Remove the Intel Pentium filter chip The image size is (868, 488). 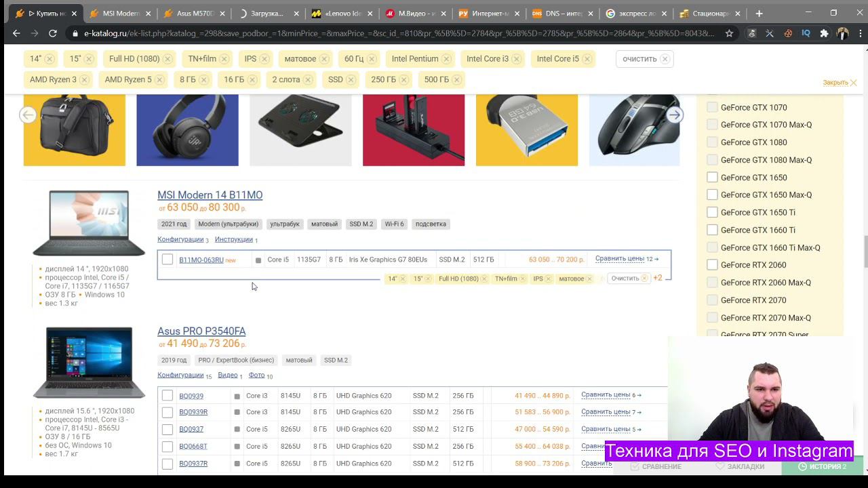(446, 59)
